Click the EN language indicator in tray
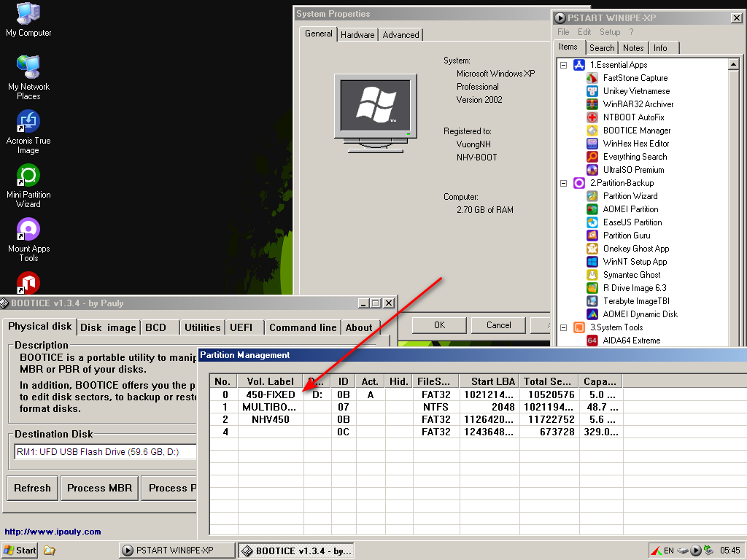 tap(668, 551)
